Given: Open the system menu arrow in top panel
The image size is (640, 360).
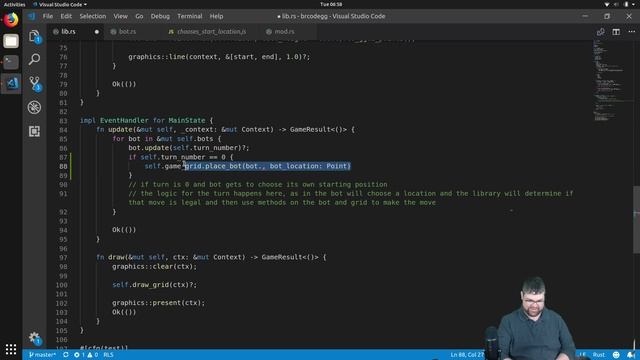Looking at the screenshot, I should (634, 4).
